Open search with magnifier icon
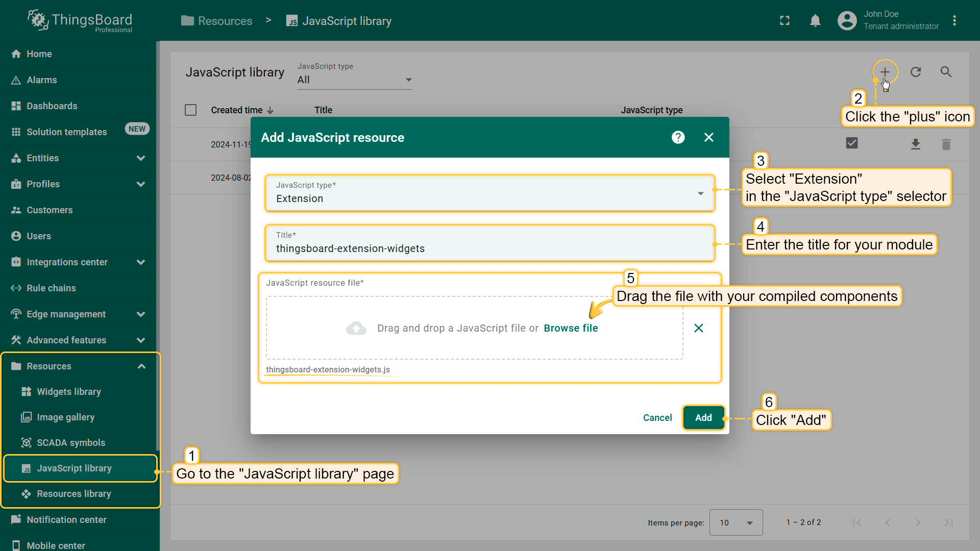 coord(946,72)
